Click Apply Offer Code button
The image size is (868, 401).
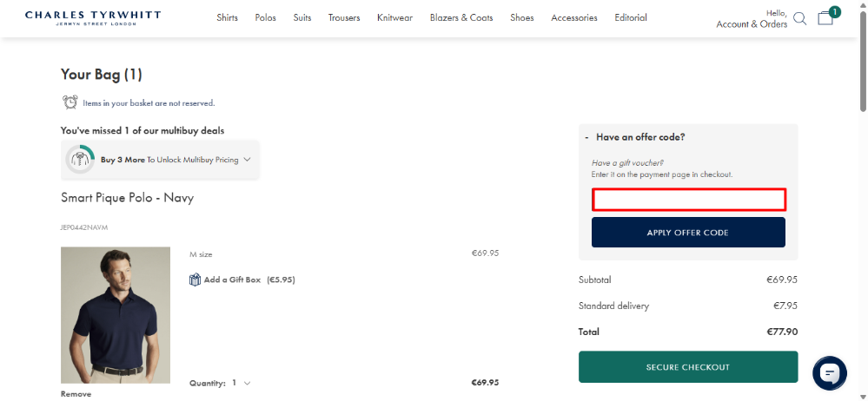click(x=688, y=233)
